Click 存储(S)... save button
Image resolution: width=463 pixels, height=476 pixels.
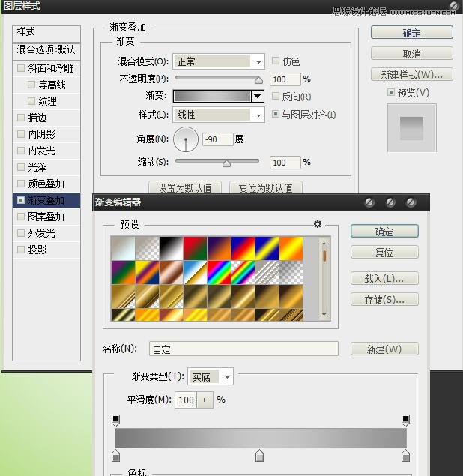tap(384, 300)
